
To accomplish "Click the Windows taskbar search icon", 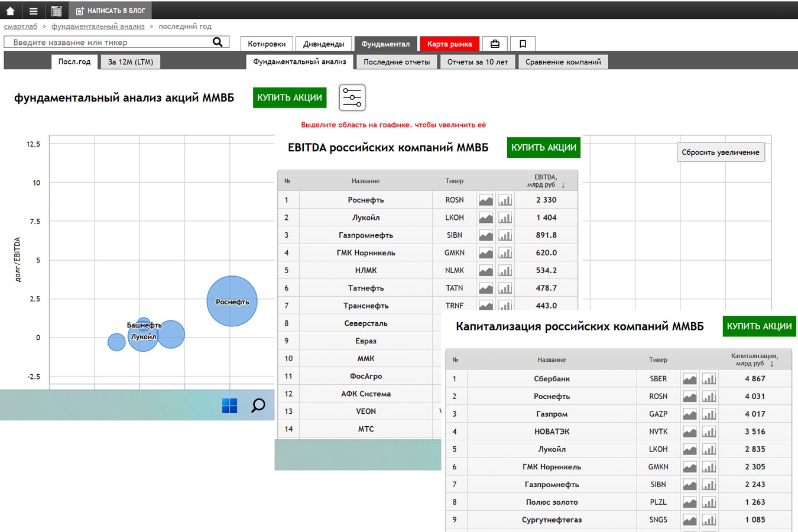I will click(x=258, y=406).
